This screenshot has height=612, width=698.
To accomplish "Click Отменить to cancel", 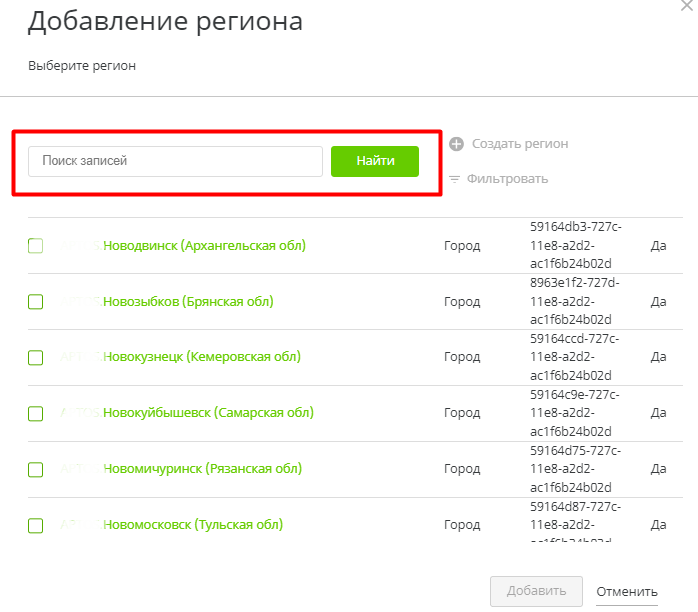I will tap(627, 591).
